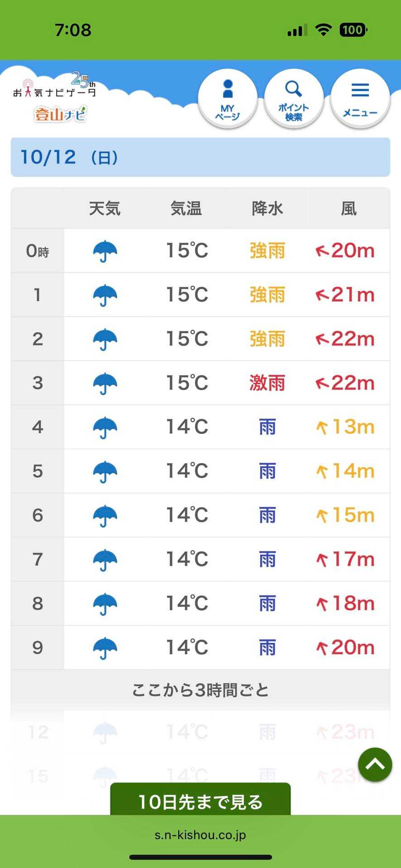Tap the umbrella icon in the 9 o'clock row
401x868 pixels.
(105, 648)
